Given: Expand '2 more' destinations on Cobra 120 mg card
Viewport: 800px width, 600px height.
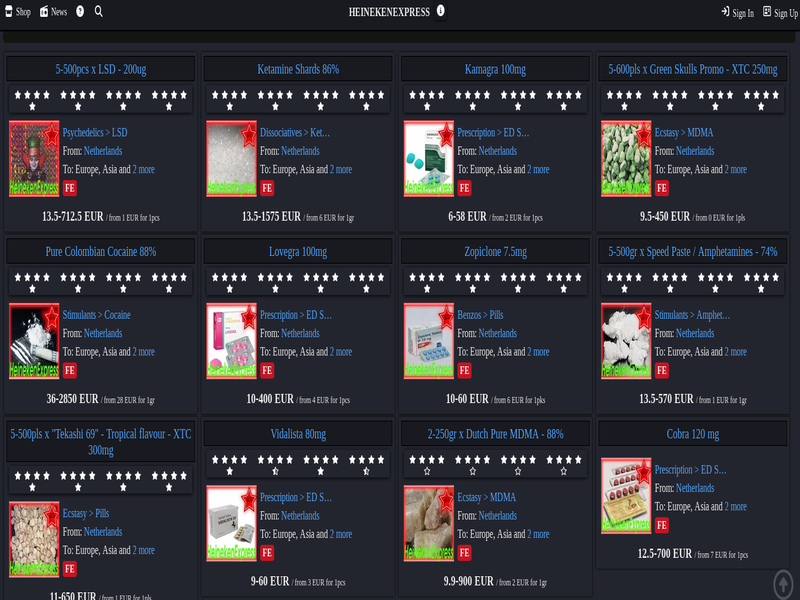Looking at the screenshot, I should pyautogui.click(x=736, y=507).
